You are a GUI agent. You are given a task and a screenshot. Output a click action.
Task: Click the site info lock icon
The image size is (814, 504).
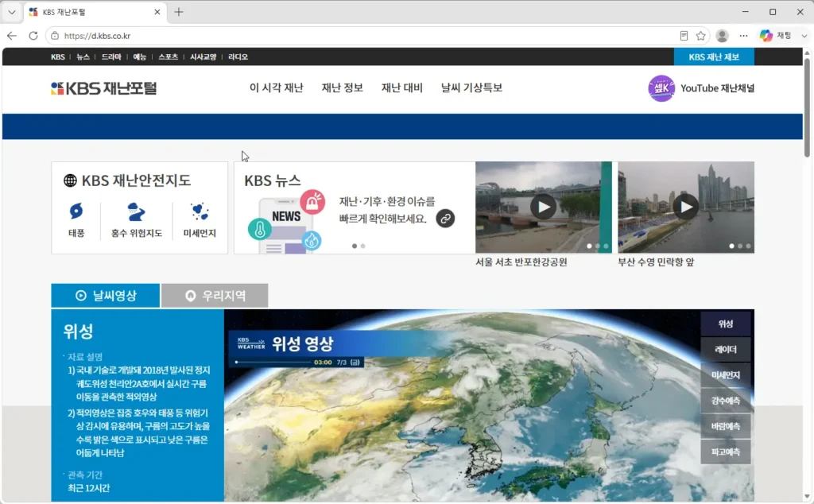(x=55, y=36)
